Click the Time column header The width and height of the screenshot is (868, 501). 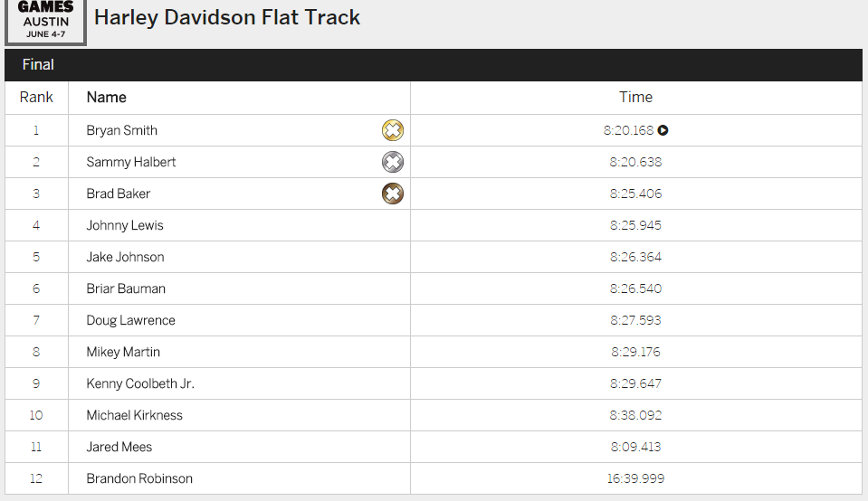[635, 98]
